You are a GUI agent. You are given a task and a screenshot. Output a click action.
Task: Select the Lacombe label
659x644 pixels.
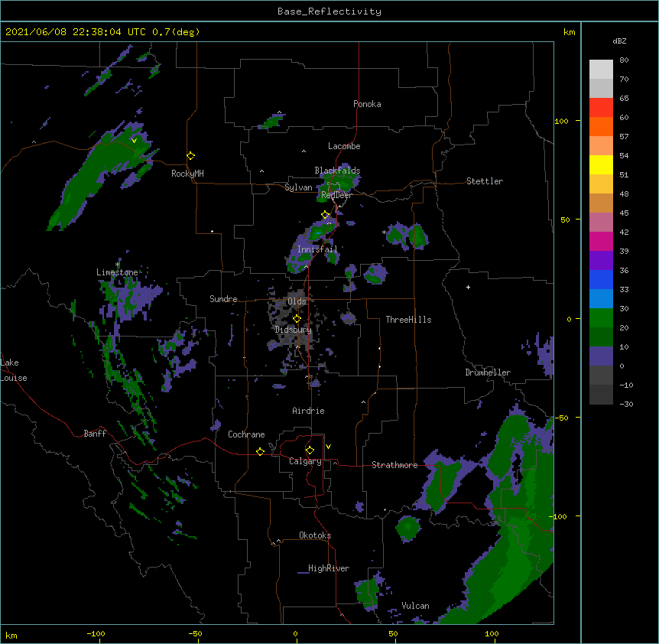pos(344,146)
